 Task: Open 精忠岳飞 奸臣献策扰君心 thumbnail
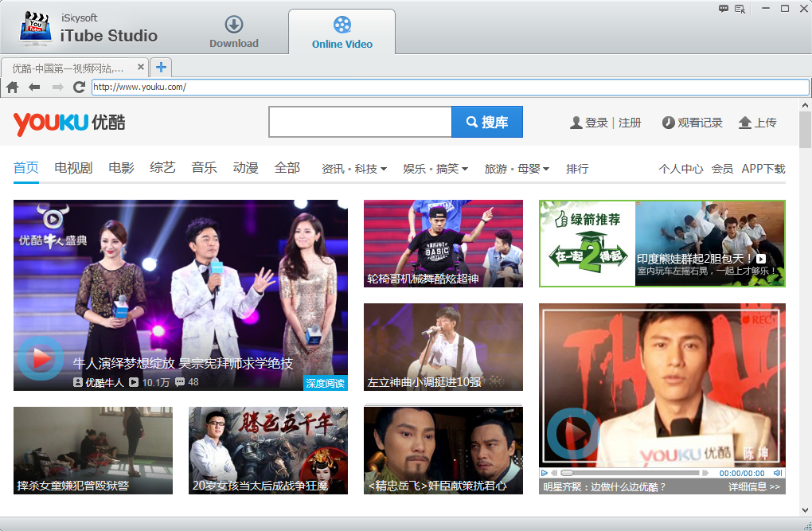443,451
